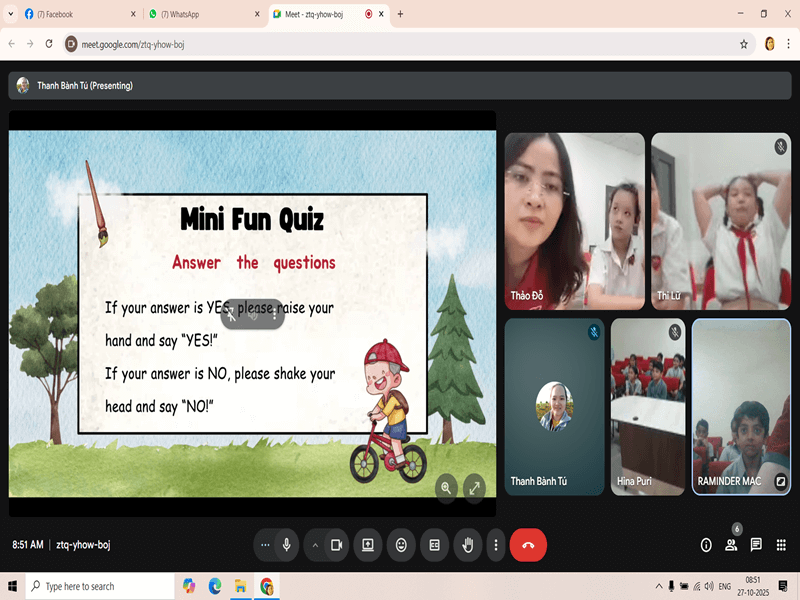Image resolution: width=800 pixels, height=600 pixels.
Task: Toggle the raise hand button
Action: point(468,545)
